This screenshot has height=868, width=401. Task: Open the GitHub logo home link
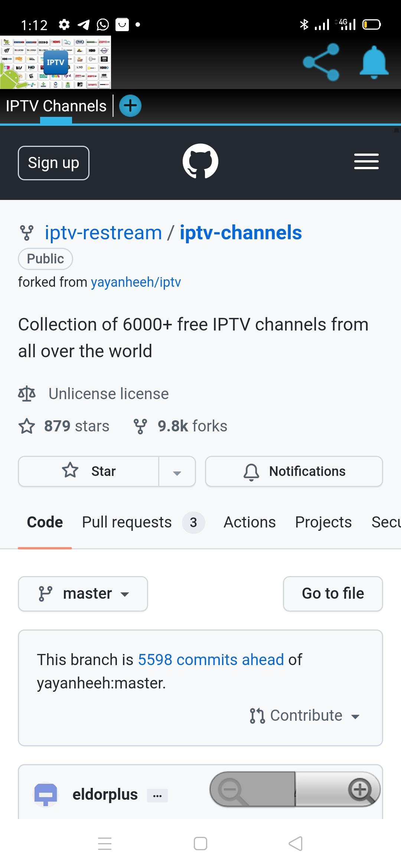200,161
